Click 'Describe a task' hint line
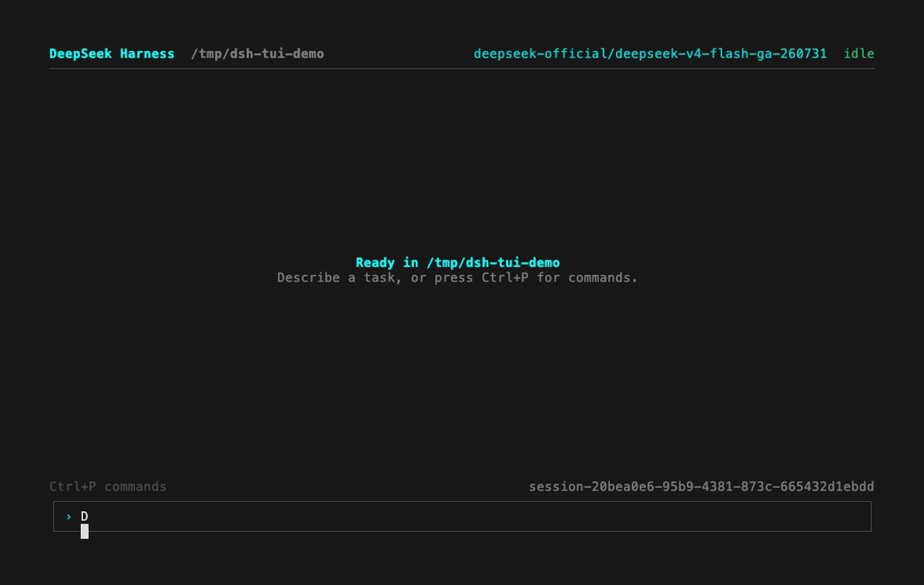The image size is (924, 585). [457, 278]
